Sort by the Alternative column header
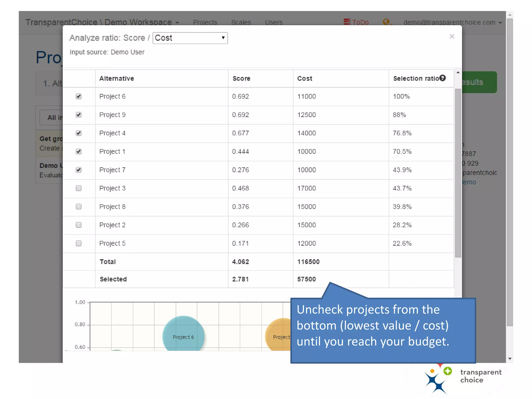This screenshot has height=399, width=532. [x=117, y=78]
